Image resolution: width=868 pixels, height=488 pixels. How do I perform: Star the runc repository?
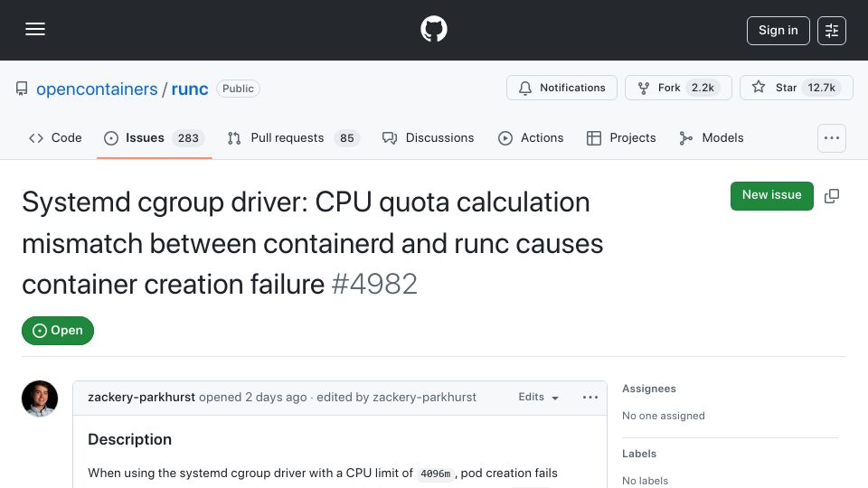[796, 88]
